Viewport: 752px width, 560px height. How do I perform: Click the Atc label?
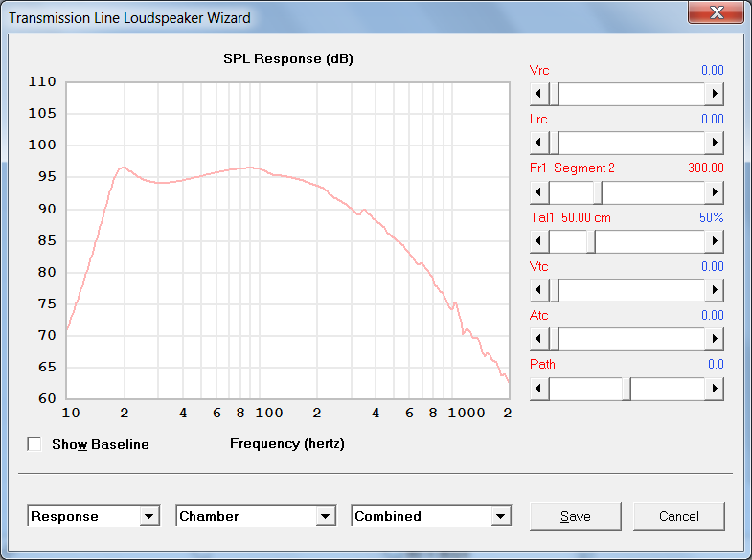point(539,315)
